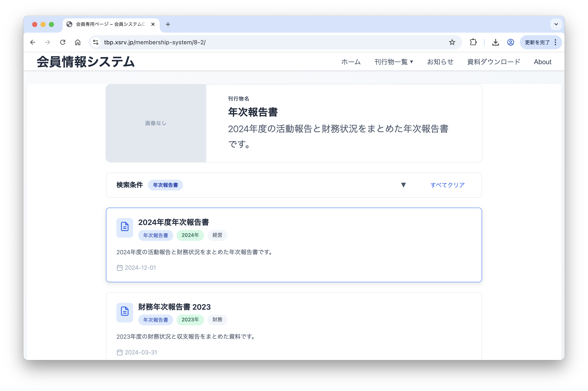Click the bookmark star in the address bar
The width and height of the screenshot is (588, 391).
(x=452, y=42)
